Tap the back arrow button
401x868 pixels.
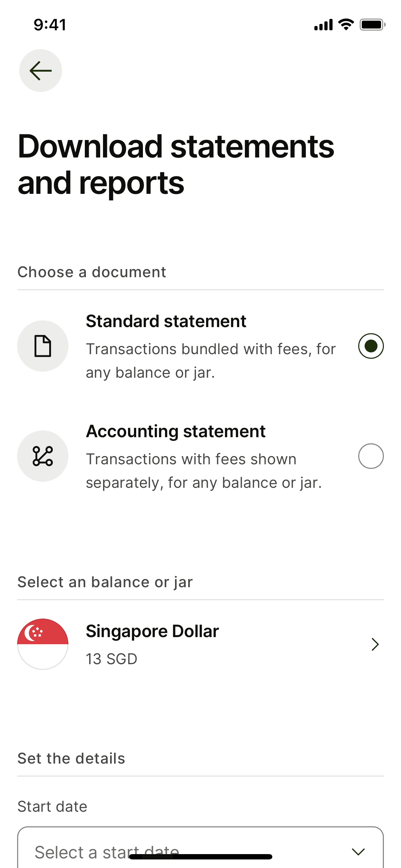(40, 71)
